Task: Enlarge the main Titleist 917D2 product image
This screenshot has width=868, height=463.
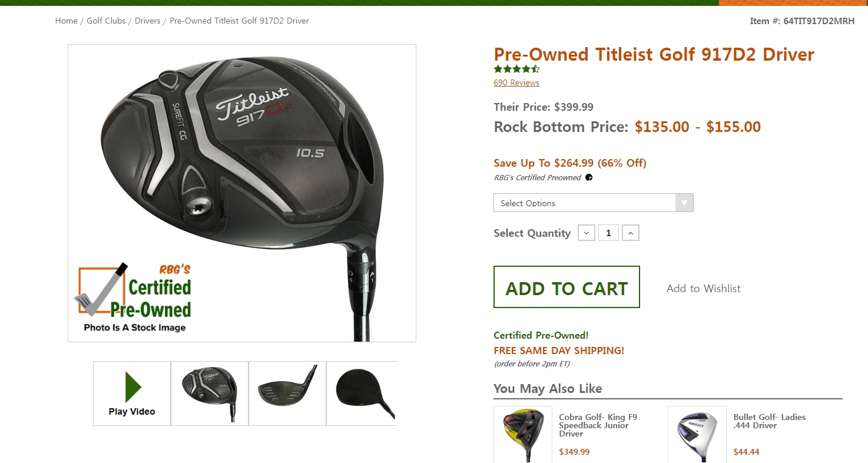Action: (x=242, y=193)
